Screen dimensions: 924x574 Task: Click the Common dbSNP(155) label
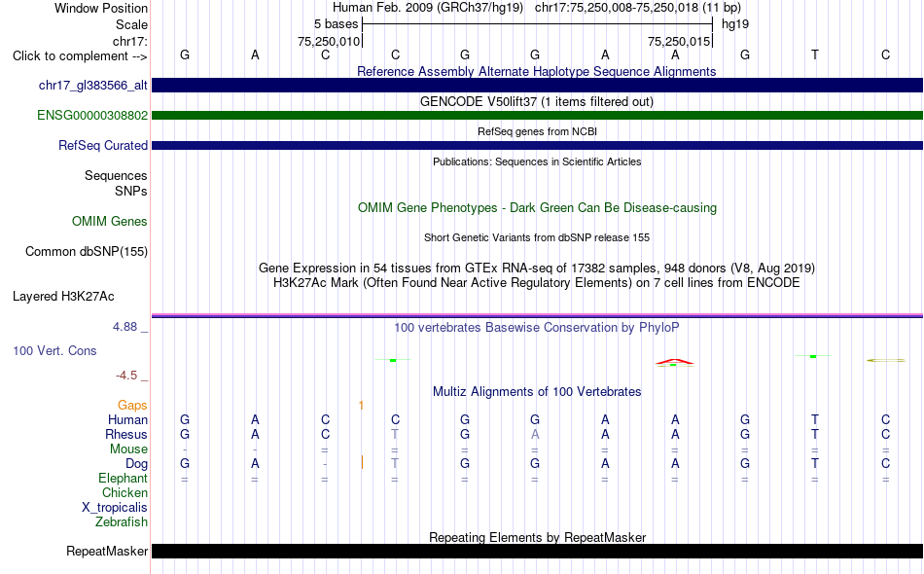[87, 251]
